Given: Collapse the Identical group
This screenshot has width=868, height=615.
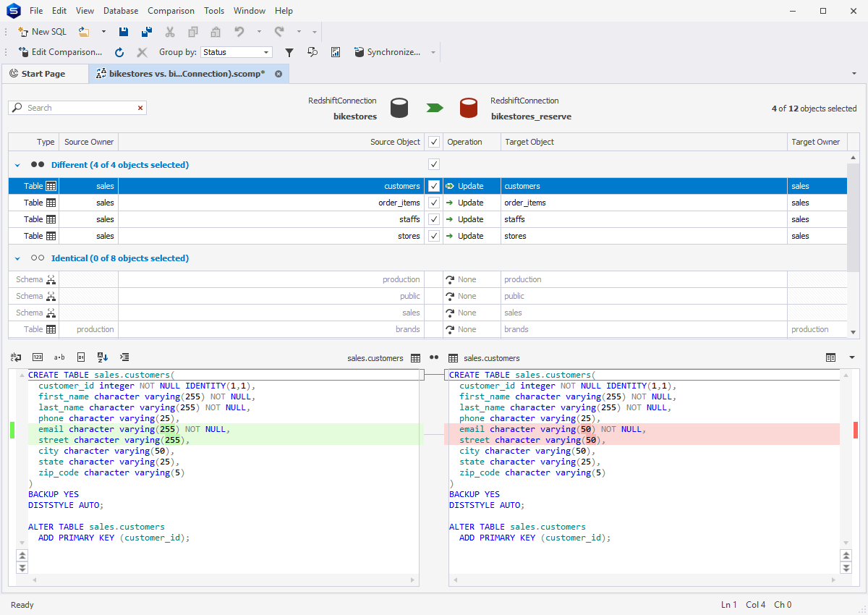Looking at the screenshot, I should 17,258.
